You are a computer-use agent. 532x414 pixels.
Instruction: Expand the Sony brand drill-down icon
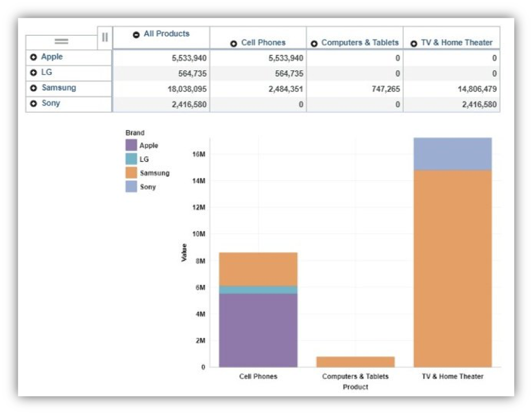[35, 103]
